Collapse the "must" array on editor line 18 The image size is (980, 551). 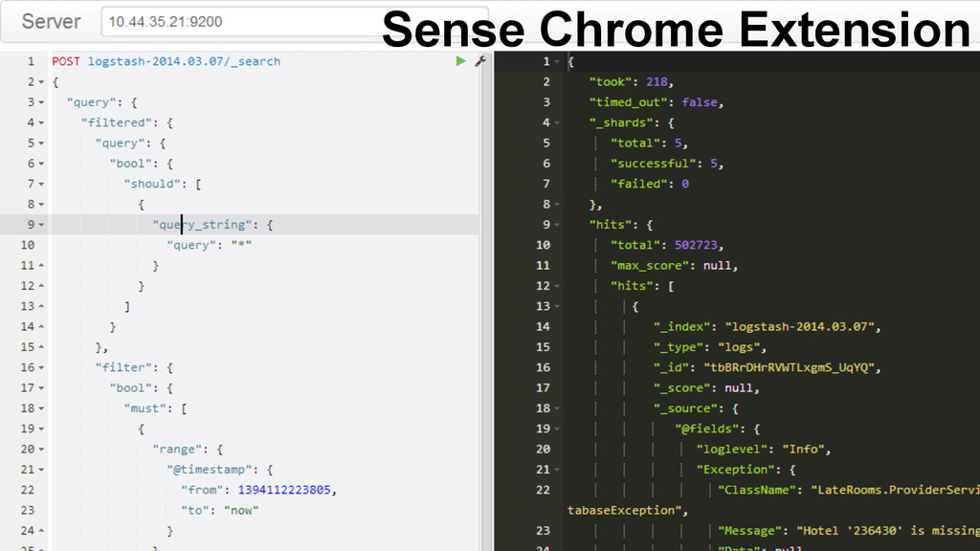pyautogui.click(x=41, y=408)
